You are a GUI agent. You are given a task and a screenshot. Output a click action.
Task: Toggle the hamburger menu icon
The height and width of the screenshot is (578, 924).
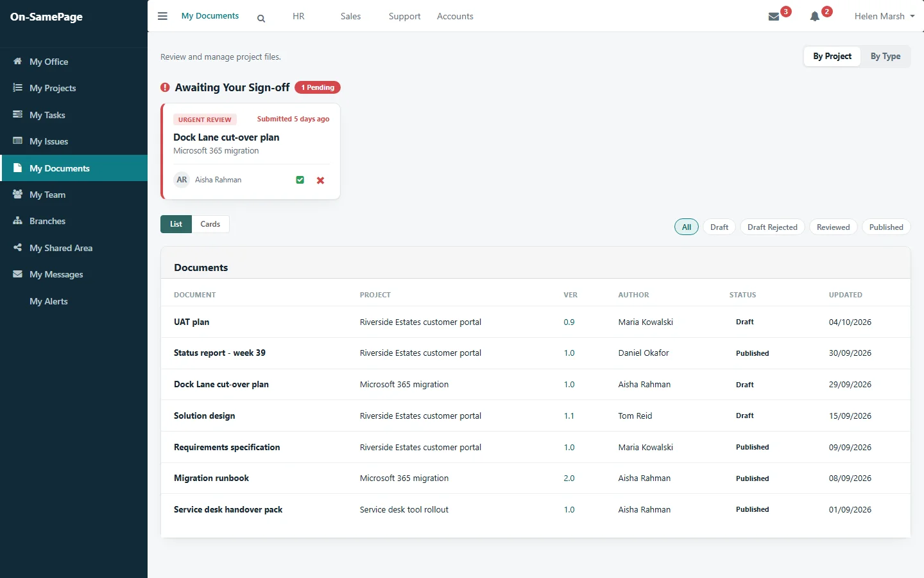coord(162,16)
